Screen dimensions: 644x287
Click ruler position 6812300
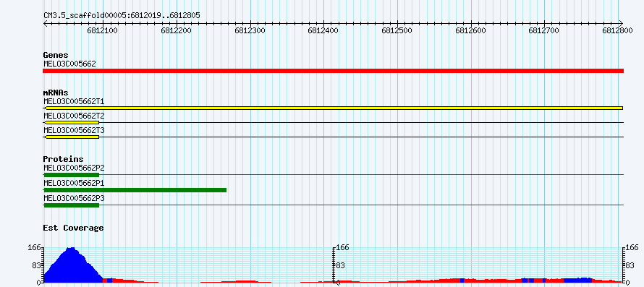pos(250,30)
